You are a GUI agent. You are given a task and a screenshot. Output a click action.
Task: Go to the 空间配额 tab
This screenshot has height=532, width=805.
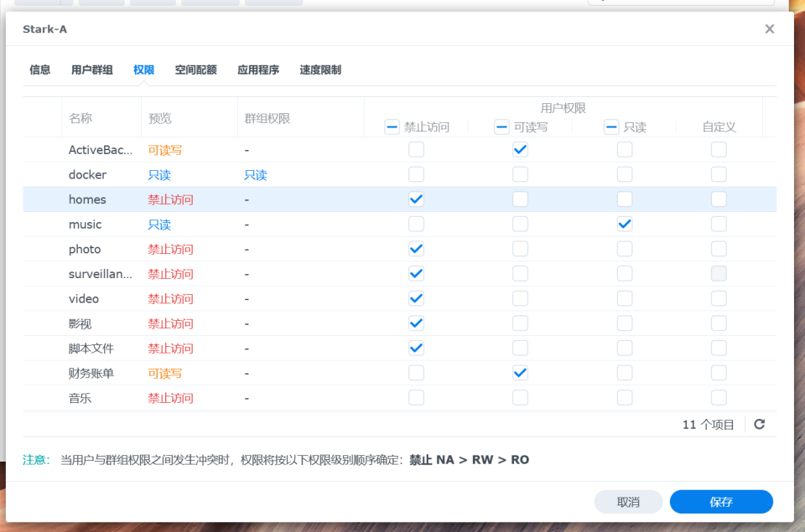coord(195,70)
